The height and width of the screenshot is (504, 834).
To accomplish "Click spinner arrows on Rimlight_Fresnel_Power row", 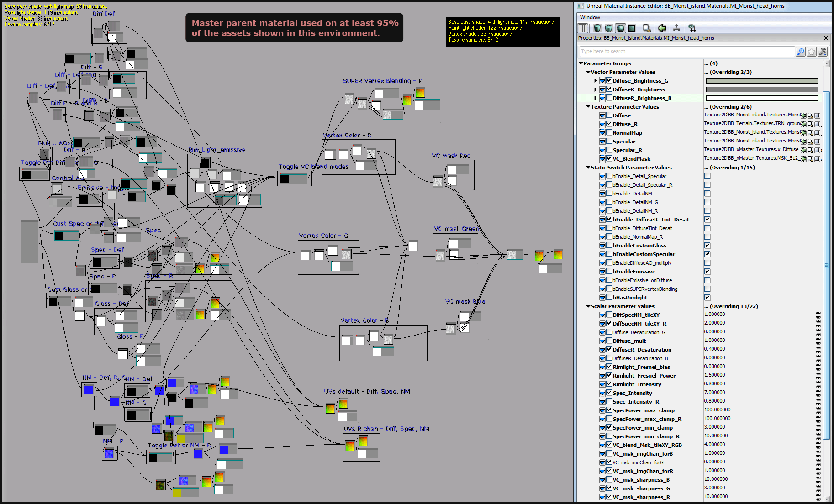I will click(818, 375).
